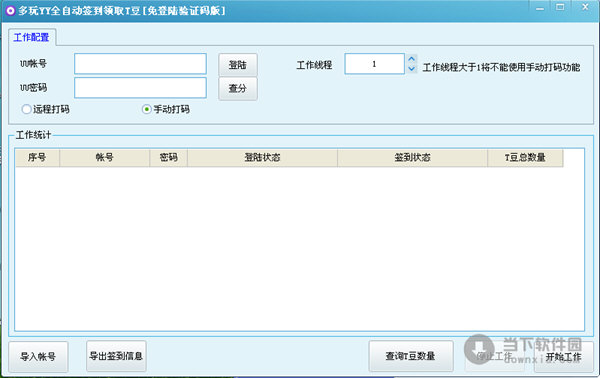Click the 登陆 button
Screen dimensions: 600x378
(238, 65)
